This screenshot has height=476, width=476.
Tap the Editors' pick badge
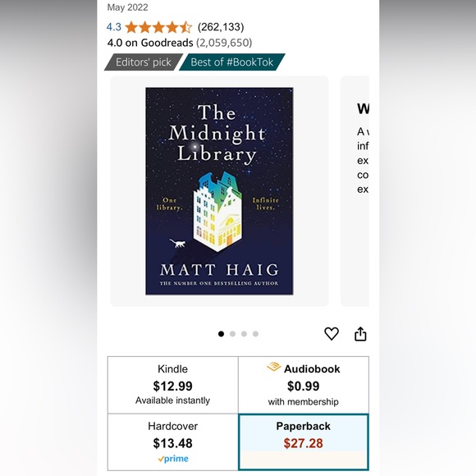(x=144, y=62)
